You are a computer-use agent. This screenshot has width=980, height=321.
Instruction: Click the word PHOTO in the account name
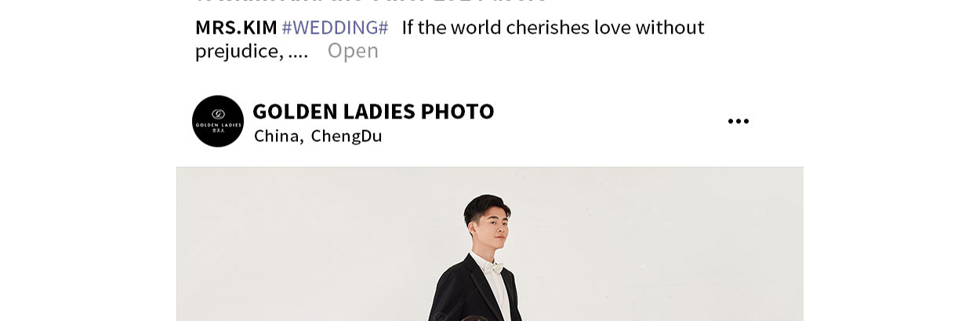tap(458, 111)
